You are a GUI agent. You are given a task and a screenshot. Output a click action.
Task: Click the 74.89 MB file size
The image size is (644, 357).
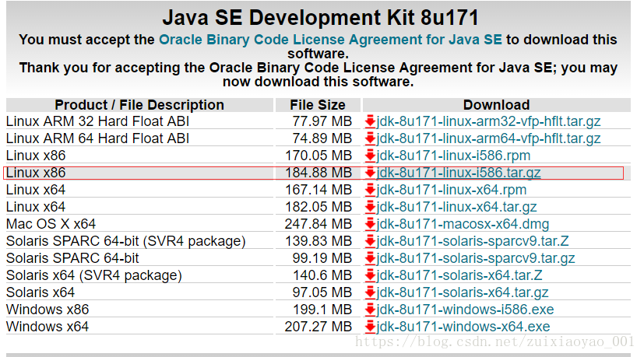tap(322, 138)
